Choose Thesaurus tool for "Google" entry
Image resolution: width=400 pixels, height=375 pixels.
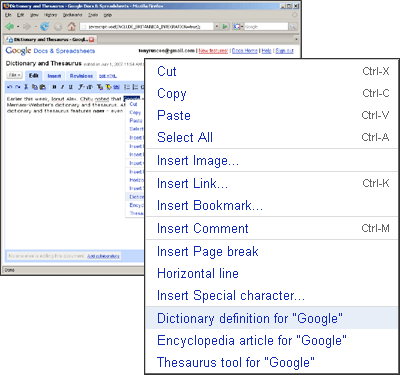pos(272,362)
